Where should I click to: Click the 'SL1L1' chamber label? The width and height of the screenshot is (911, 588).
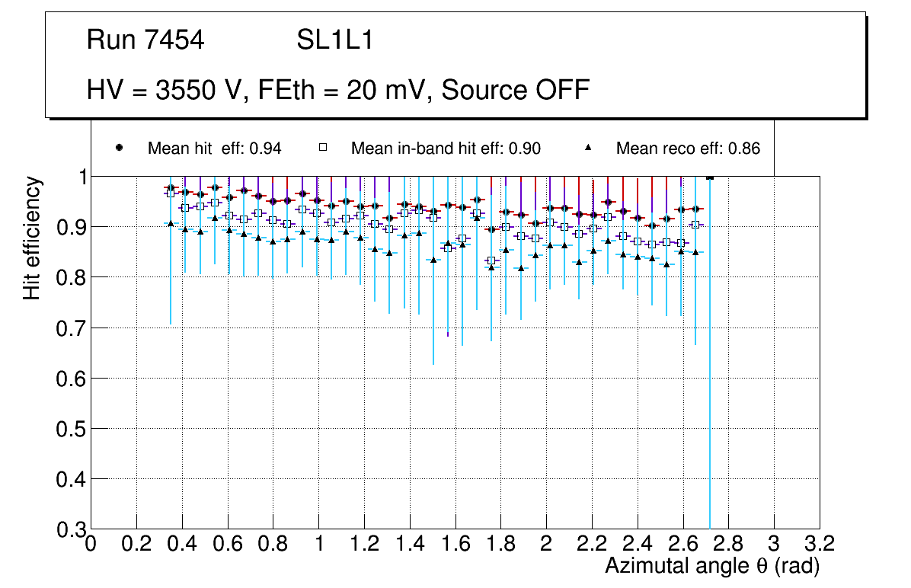coord(334,40)
